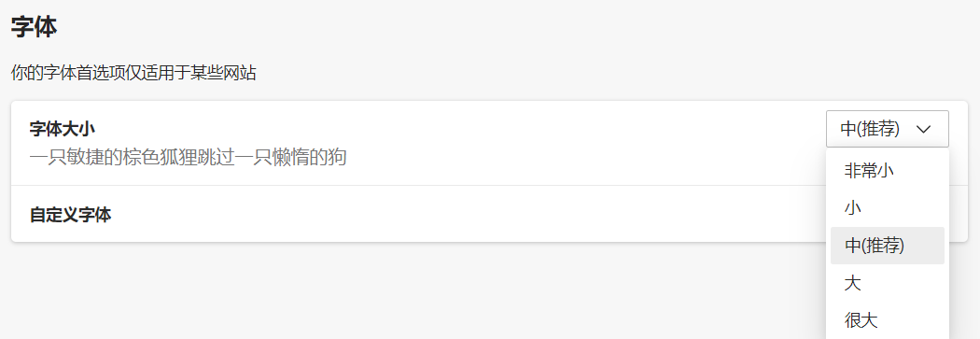Click the 字体大小 label
Screen dimensions: 980x339
(x=63, y=129)
